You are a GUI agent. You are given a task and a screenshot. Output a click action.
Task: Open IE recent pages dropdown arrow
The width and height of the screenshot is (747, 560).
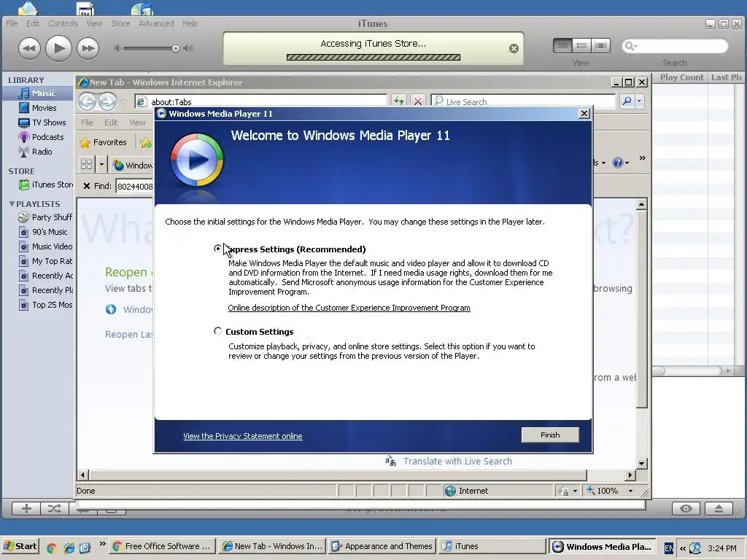(x=124, y=101)
